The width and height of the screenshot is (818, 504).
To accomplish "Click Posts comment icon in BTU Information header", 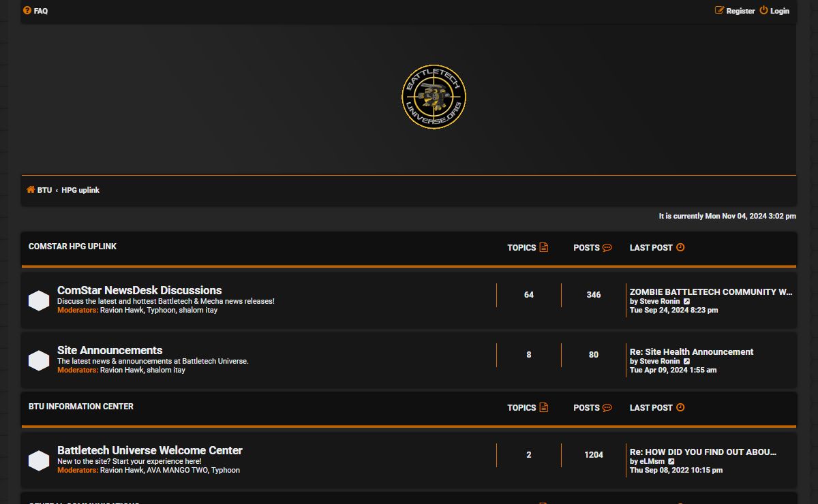I will pos(607,407).
